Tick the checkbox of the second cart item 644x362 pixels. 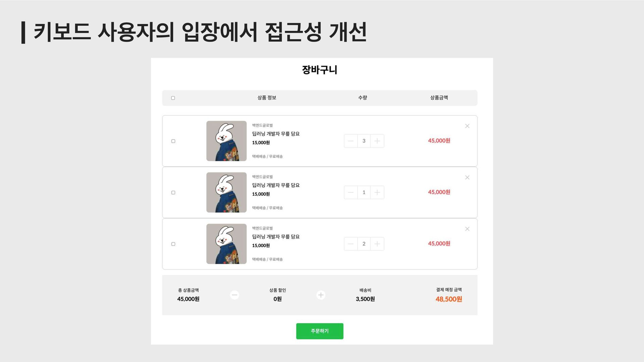[x=173, y=192]
